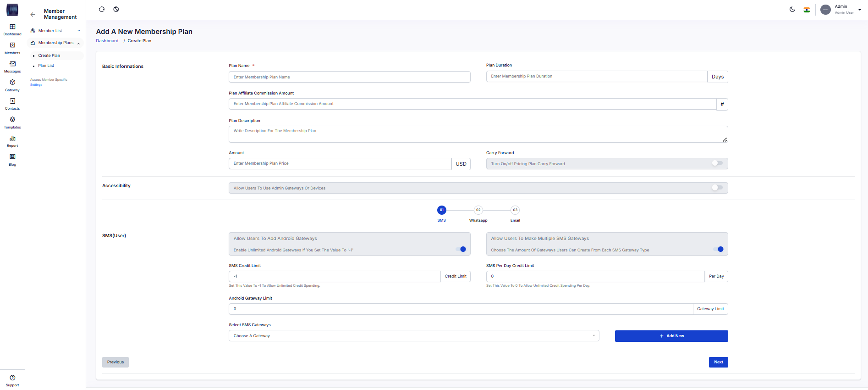Image resolution: width=868 pixels, height=390 pixels.
Task: Click the Plan Name input field
Action: (x=349, y=77)
